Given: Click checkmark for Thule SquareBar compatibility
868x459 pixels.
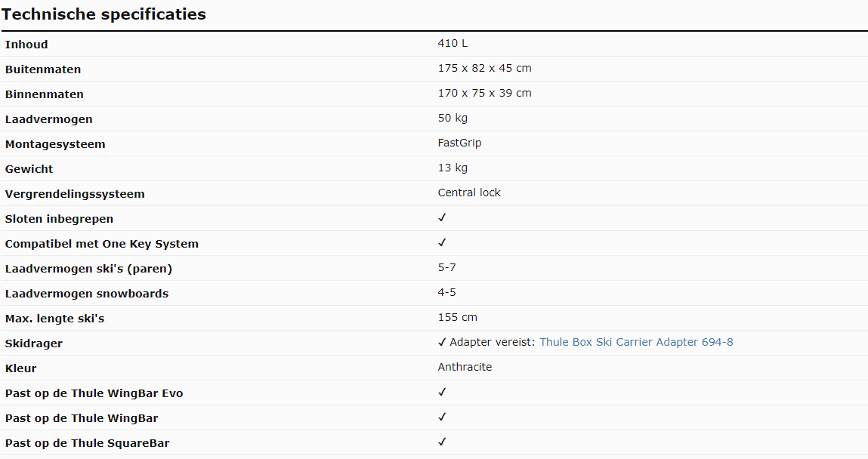Looking at the screenshot, I should point(442,442).
